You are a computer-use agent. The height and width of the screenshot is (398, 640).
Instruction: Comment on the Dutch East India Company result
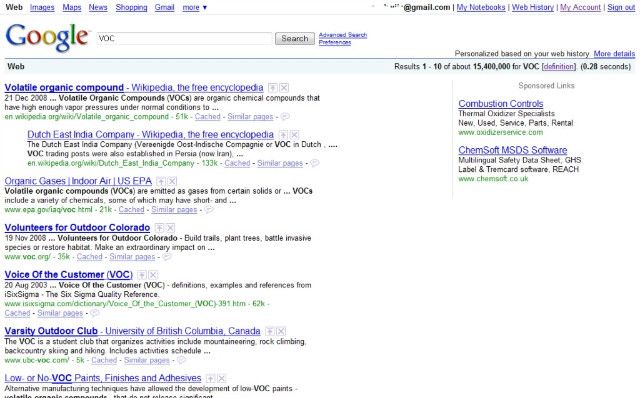315,163
